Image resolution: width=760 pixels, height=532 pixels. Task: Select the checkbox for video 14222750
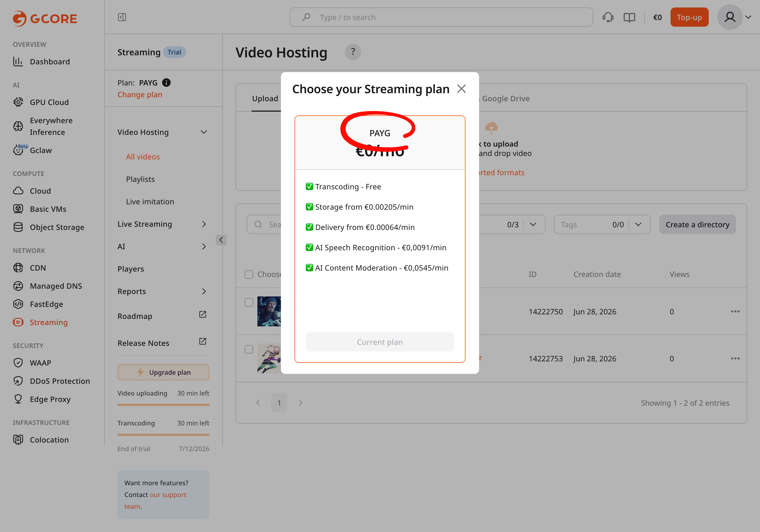coord(249,302)
